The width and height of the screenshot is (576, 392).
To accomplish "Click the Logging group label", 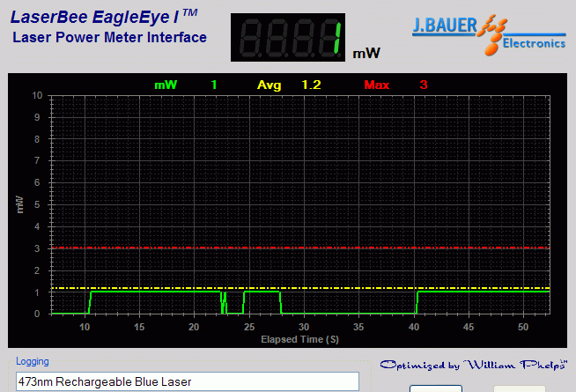I will click(33, 361).
